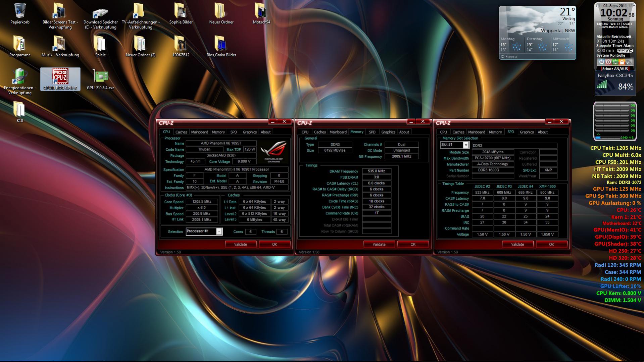Click the Wuppertal, NRW weather location
This screenshot has height=362, width=644.
(558, 31)
